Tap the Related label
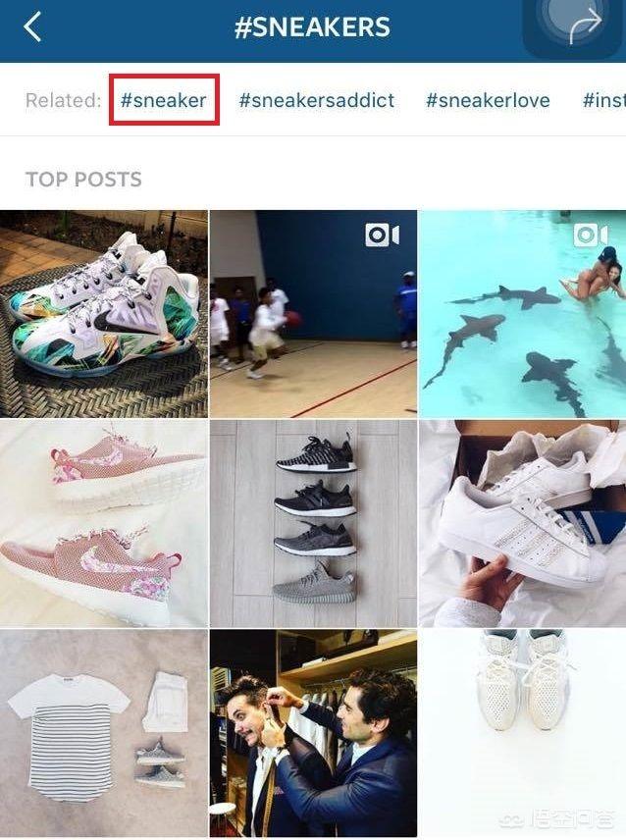 pyautogui.click(x=63, y=100)
